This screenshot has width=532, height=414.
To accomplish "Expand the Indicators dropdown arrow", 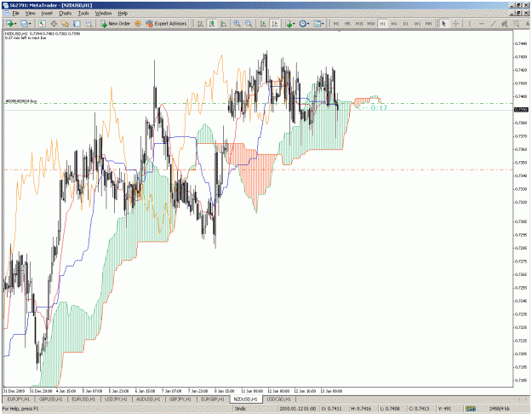I will tap(294, 24).
